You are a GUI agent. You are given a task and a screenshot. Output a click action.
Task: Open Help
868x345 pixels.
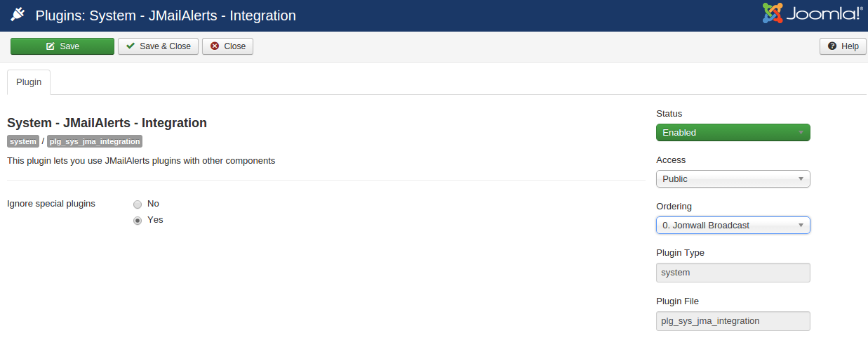pyautogui.click(x=843, y=46)
